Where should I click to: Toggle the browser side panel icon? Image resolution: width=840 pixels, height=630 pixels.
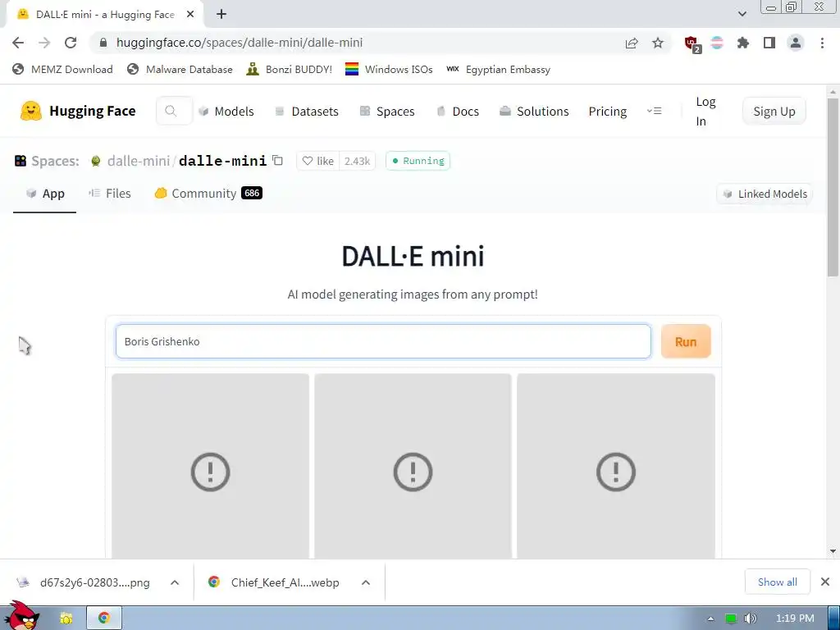(769, 43)
